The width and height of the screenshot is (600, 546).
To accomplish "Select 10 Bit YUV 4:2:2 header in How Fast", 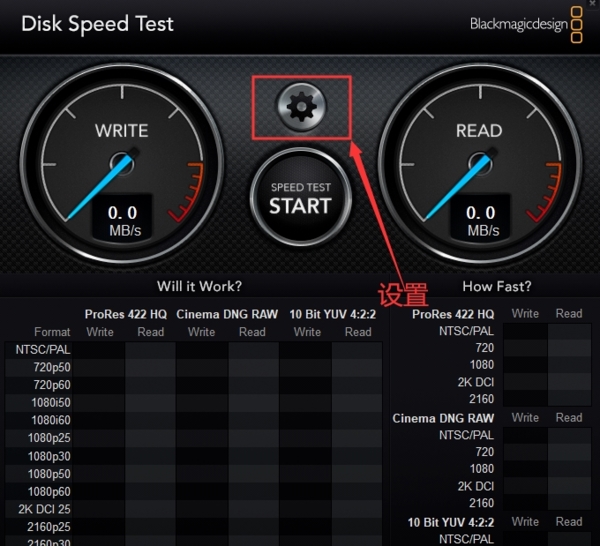I will coord(451,522).
